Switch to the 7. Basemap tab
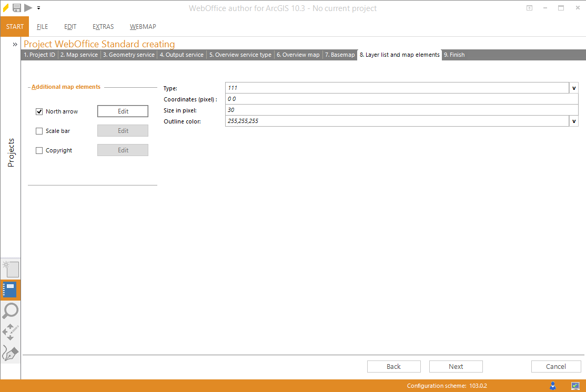 [339, 55]
